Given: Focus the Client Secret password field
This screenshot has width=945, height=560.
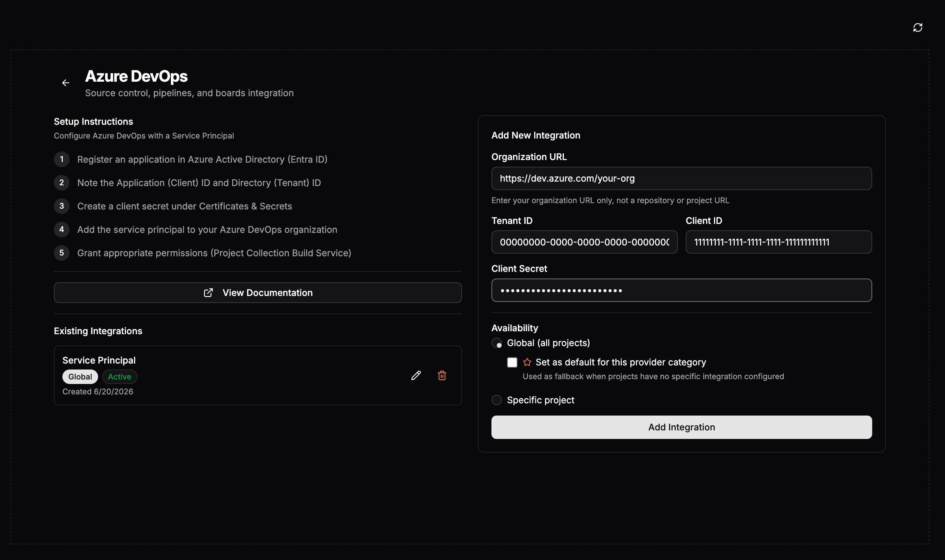Looking at the screenshot, I should pyautogui.click(x=682, y=290).
